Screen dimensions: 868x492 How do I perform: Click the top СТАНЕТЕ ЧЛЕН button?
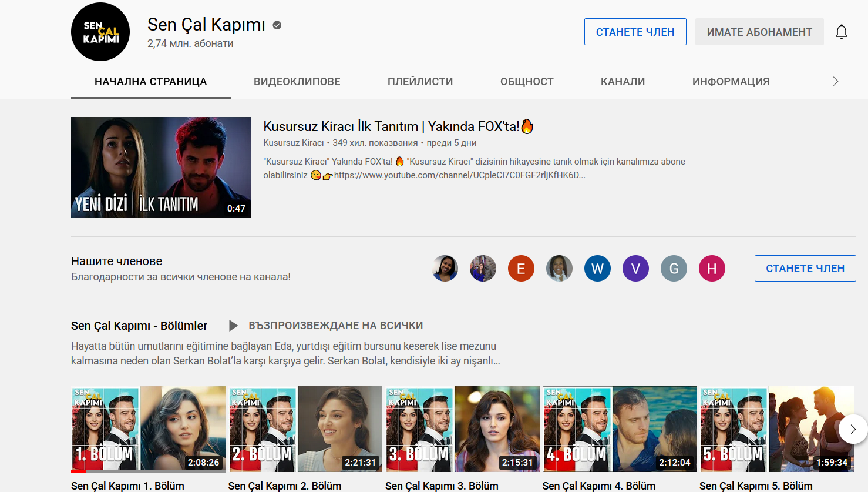(x=635, y=32)
